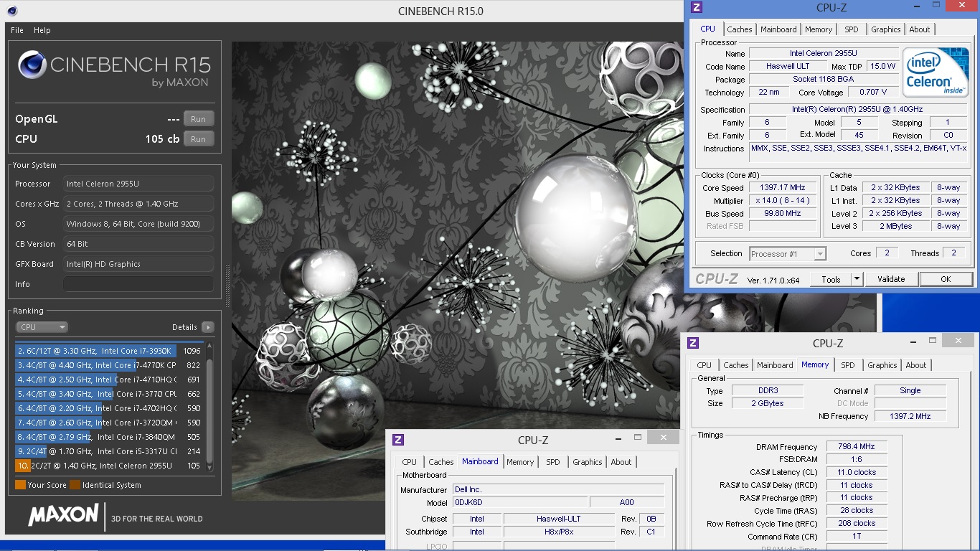The image size is (980, 551).
Task: Switch to Mainboard tab in top CPU-Z window
Action: [778, 29]
